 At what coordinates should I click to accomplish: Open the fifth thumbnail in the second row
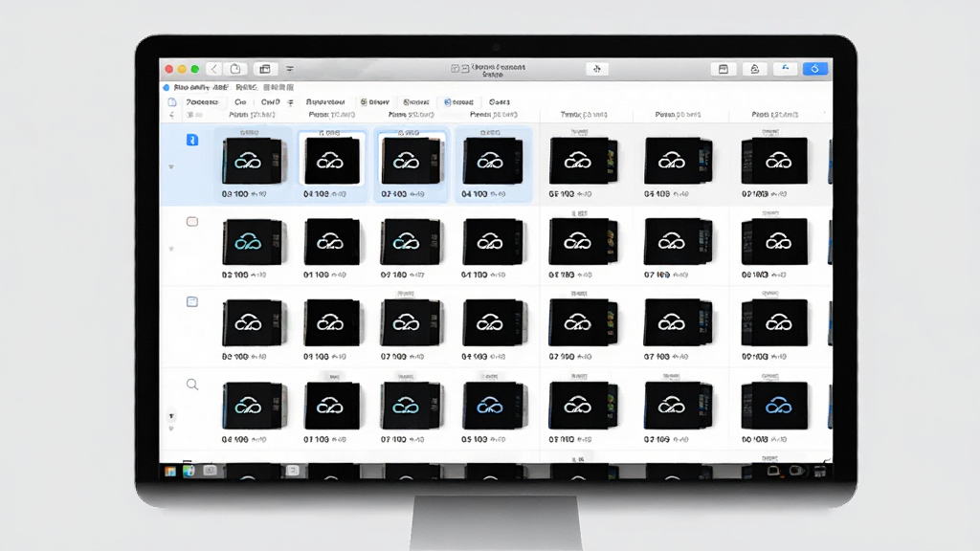(583, 241)
